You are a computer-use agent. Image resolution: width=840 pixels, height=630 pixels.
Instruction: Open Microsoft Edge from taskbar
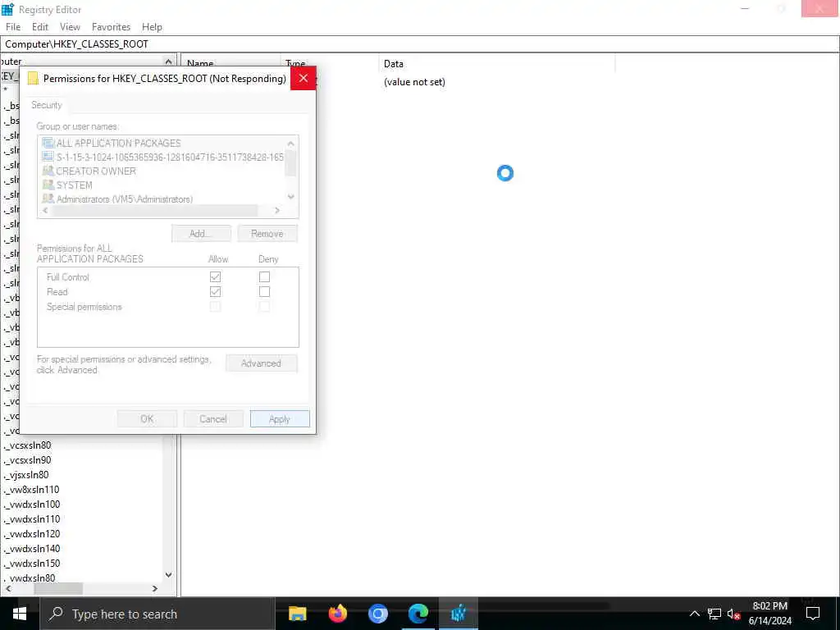tap(418, 614)
